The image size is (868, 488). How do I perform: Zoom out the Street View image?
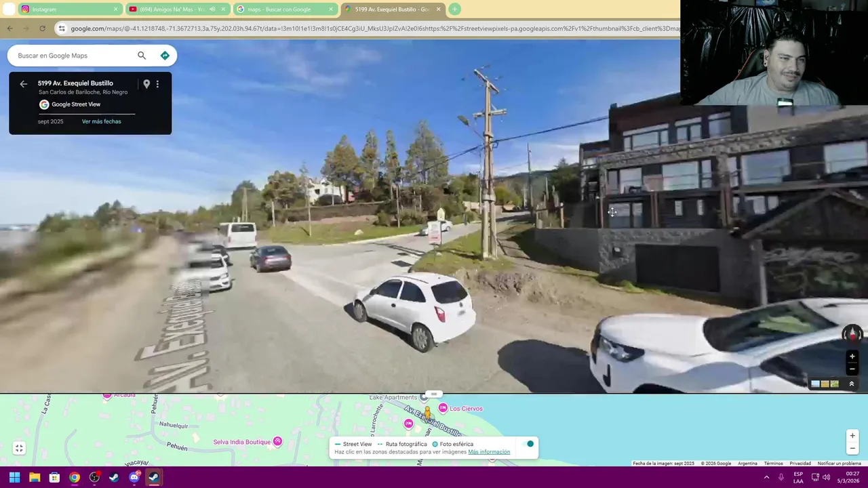[852, 369]
